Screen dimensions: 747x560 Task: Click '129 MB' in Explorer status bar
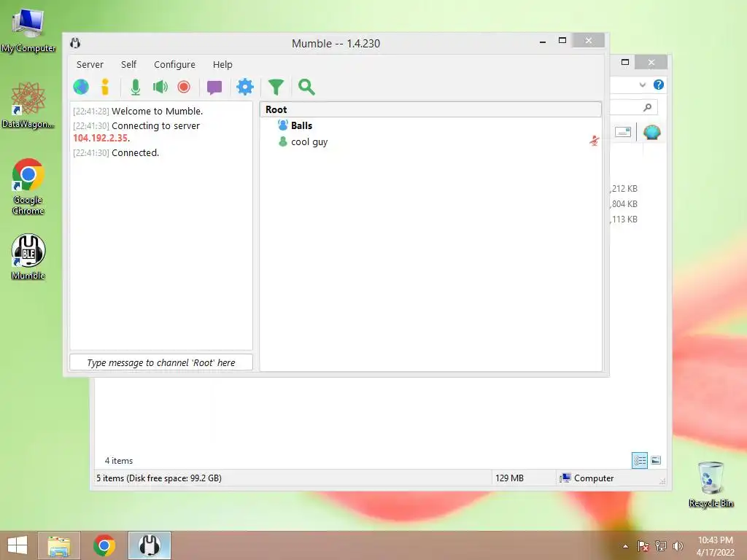pos(509,478)
